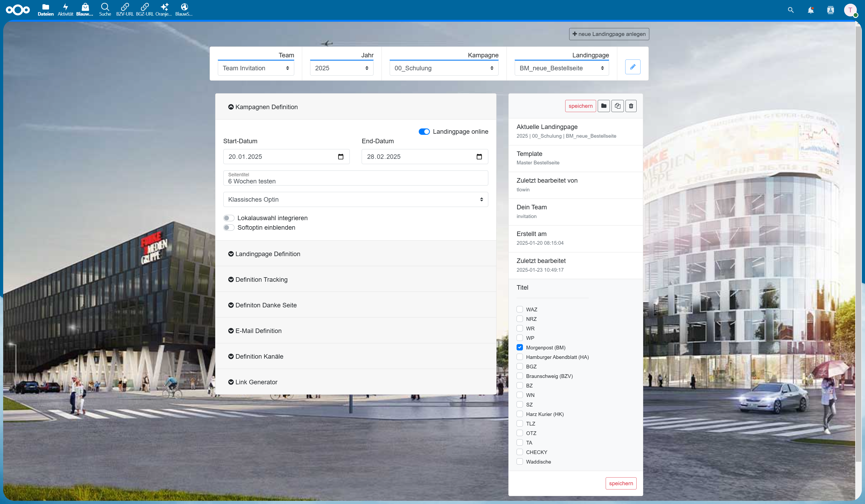Open notifications bell
The width and height of the screenshot is (865, 504).
point(811,10)
